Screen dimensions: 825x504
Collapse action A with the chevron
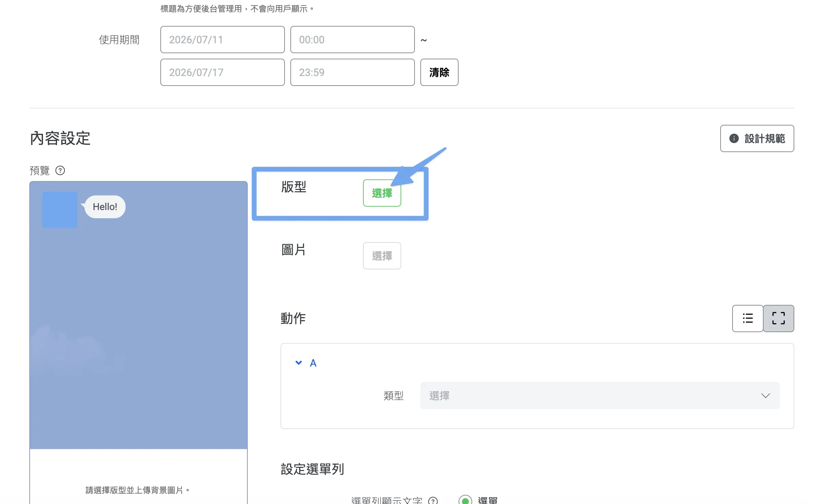click(x=299, y=363)
